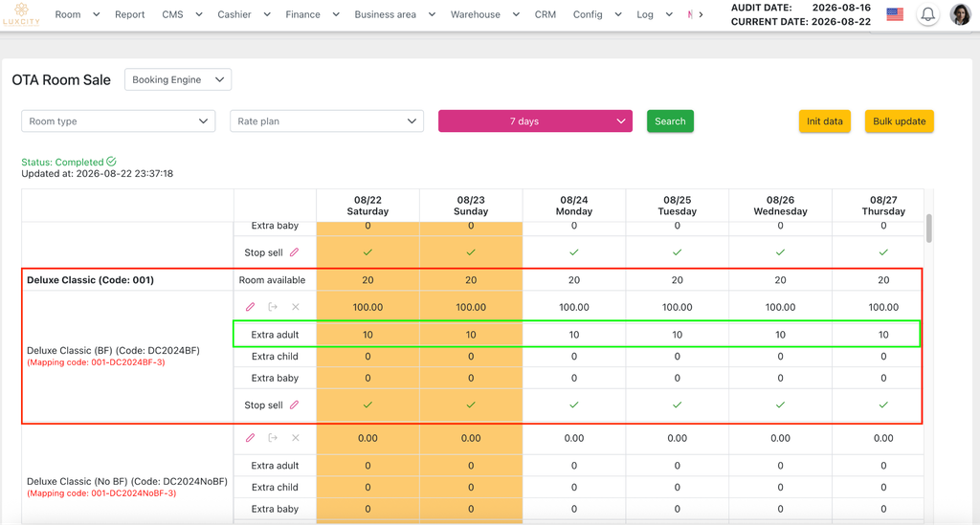Click X icon on Deluxe Classic (No BF) row
The image size is (980, 525).
(296, 438)
